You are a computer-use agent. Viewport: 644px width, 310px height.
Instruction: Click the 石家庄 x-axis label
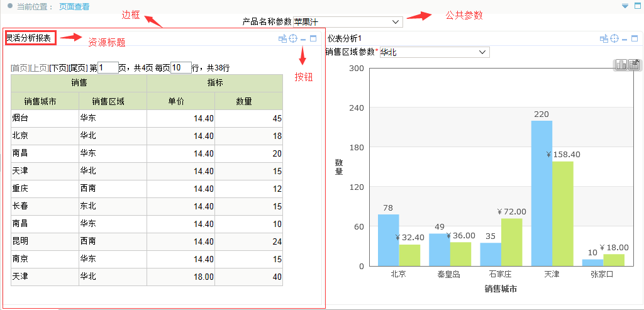[x=501, y=274]
